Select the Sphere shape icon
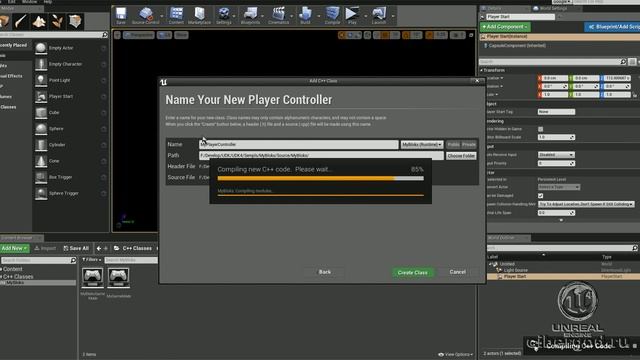Viewport: 640px width, 360px height. click(x=41, y=129)
